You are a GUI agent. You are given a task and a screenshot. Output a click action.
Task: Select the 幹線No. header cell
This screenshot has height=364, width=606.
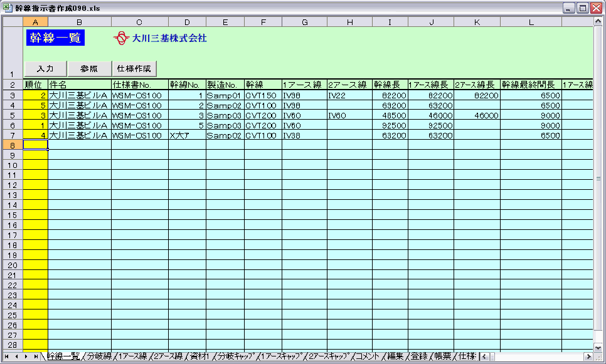[x=187, y=85]
